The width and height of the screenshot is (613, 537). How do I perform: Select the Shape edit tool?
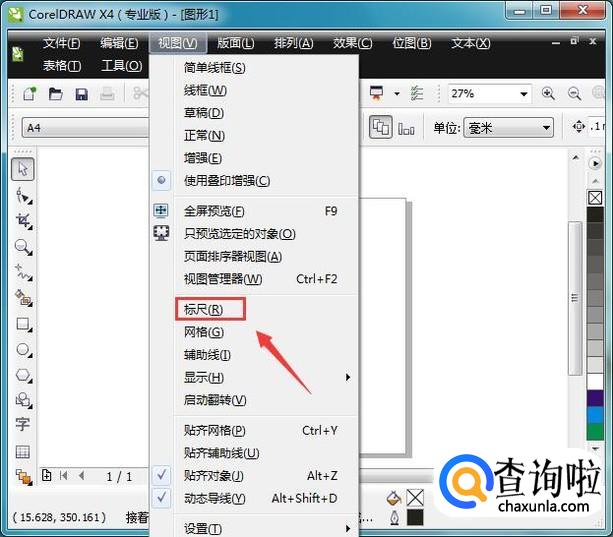tap(23, 195)
